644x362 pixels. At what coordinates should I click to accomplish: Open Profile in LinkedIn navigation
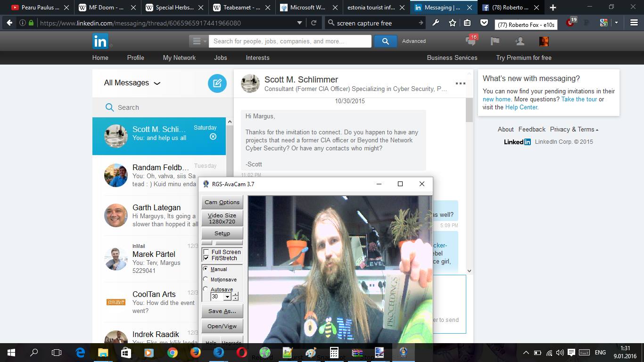point(136,58)
